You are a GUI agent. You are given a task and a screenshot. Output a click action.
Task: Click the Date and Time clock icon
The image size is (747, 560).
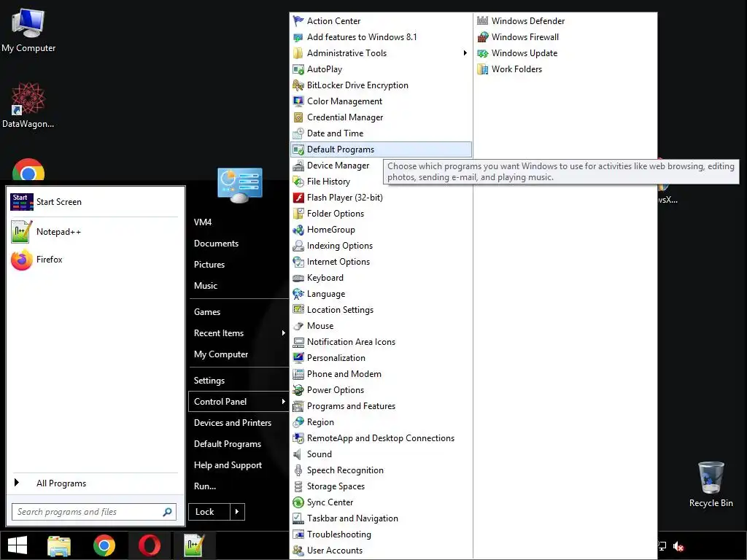pyautogui.click(x=298, y=133)
